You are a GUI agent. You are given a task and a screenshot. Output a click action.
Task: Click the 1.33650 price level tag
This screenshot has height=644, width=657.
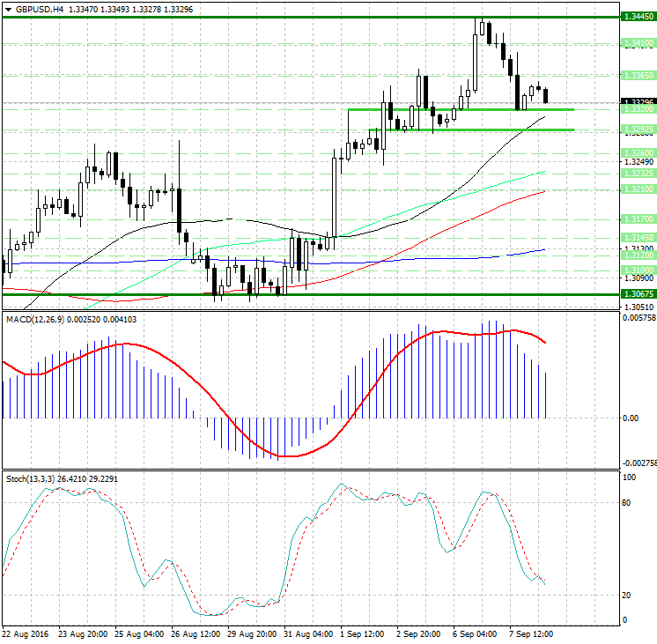click(x=637, y=76)
